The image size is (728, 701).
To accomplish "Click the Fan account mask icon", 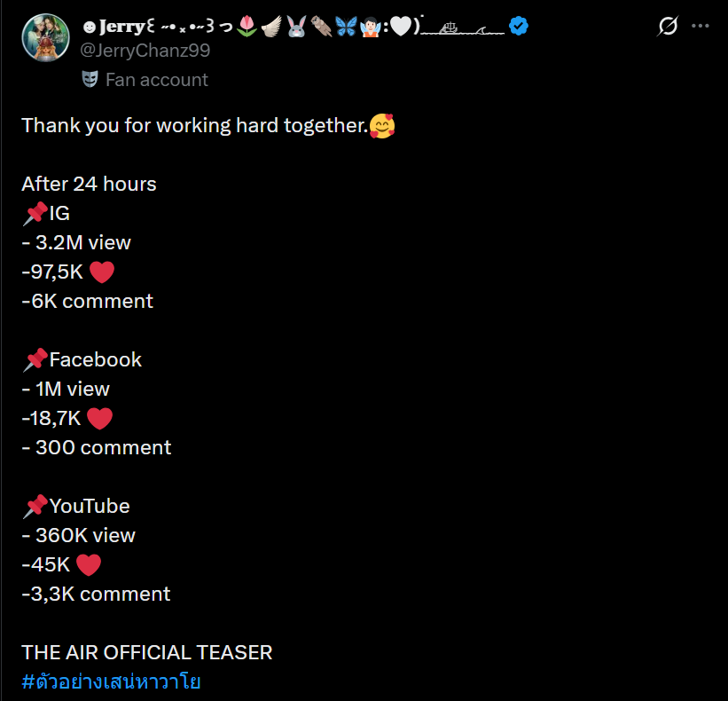I will [x=90, y=80].
